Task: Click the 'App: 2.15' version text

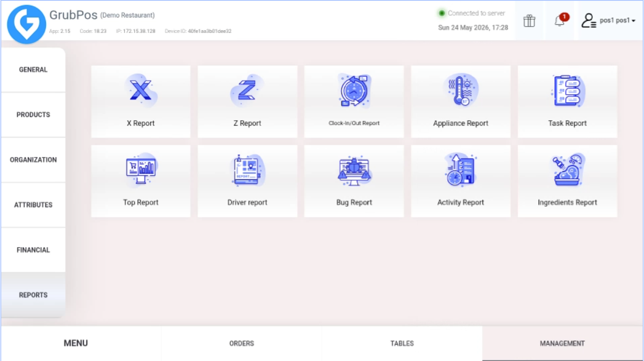Action: [x=59, y=31]
